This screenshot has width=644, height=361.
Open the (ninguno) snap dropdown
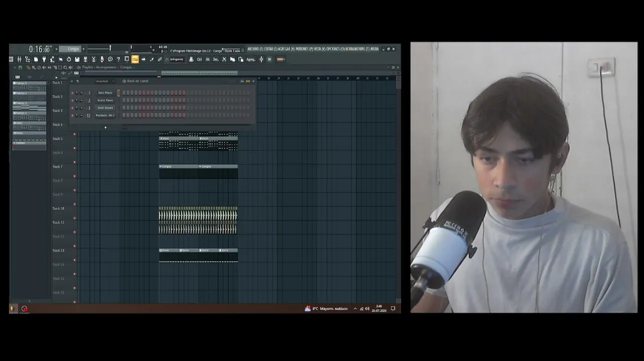[x=177, y=59]
